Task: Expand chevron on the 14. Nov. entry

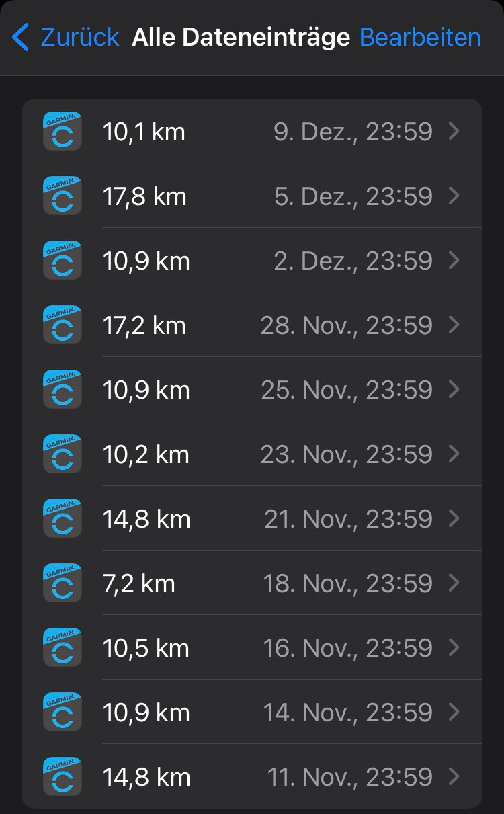Action: pyautogui.click(x=454, y=712)
